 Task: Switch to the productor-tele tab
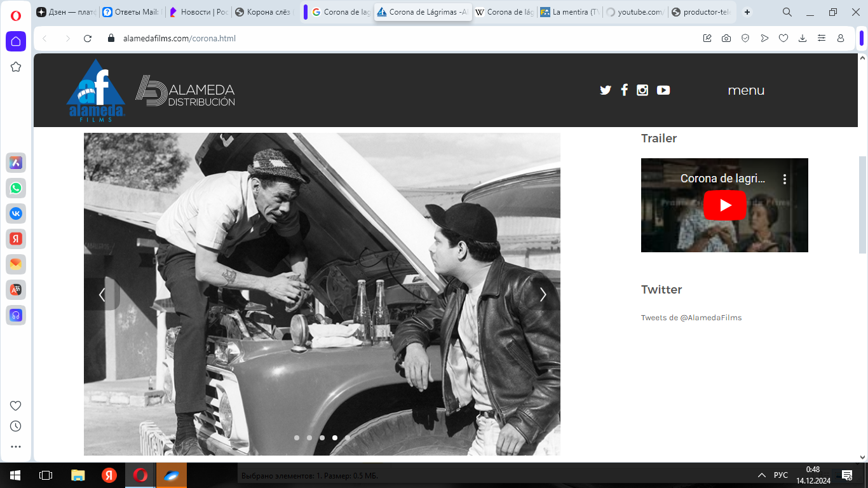[x=701, y=12]
